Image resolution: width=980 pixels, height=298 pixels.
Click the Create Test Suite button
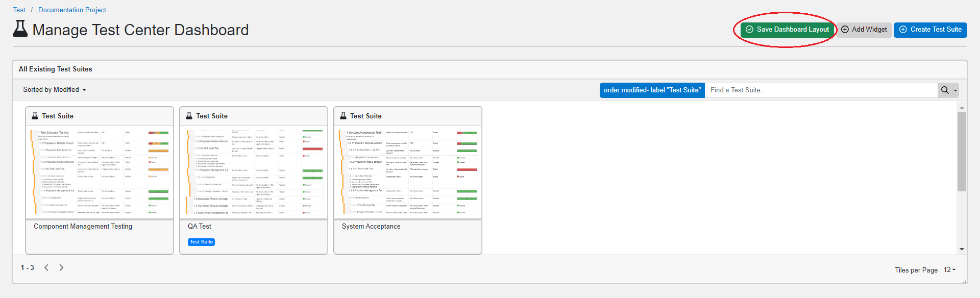point(930,30)
